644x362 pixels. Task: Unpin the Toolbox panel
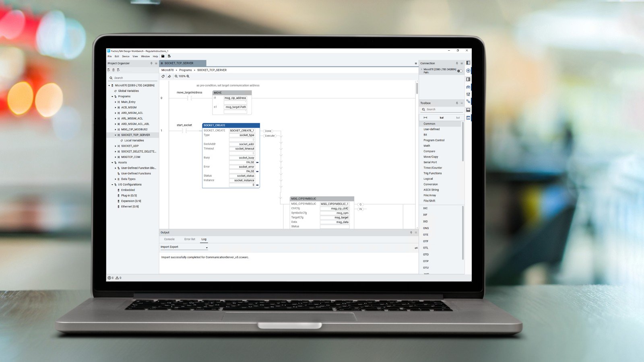(x=457, y=103)
